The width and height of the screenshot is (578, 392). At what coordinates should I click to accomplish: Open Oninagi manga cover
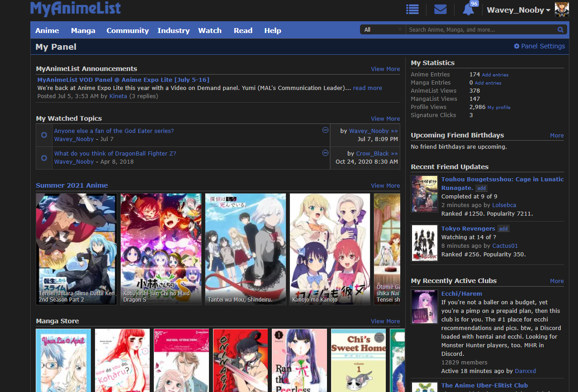(241, 360)
